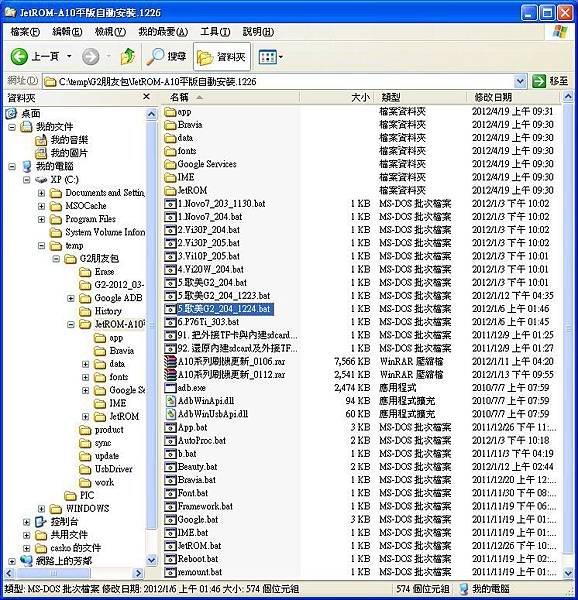
Task: Open the view mode icon dropdown
Action: tap(270, 57)
